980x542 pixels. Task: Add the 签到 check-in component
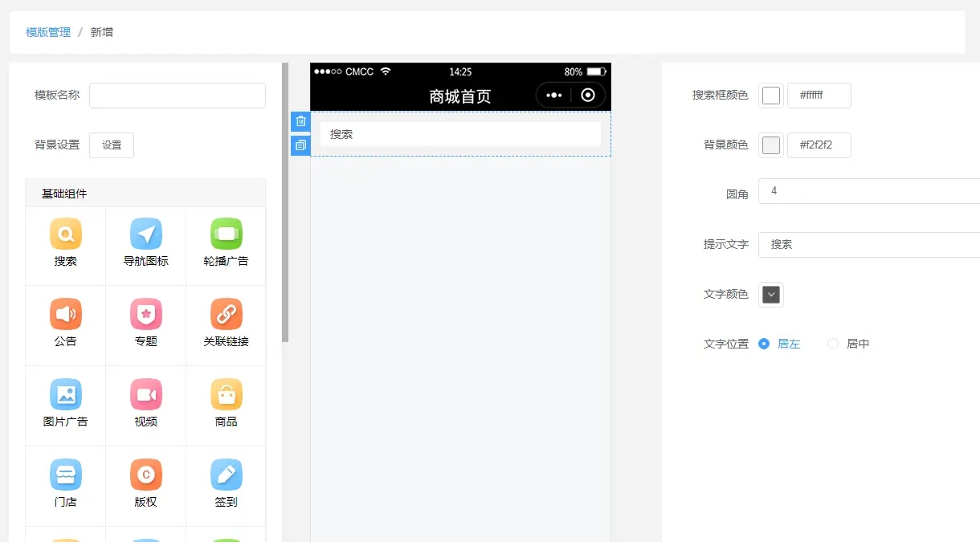[227, 486]
